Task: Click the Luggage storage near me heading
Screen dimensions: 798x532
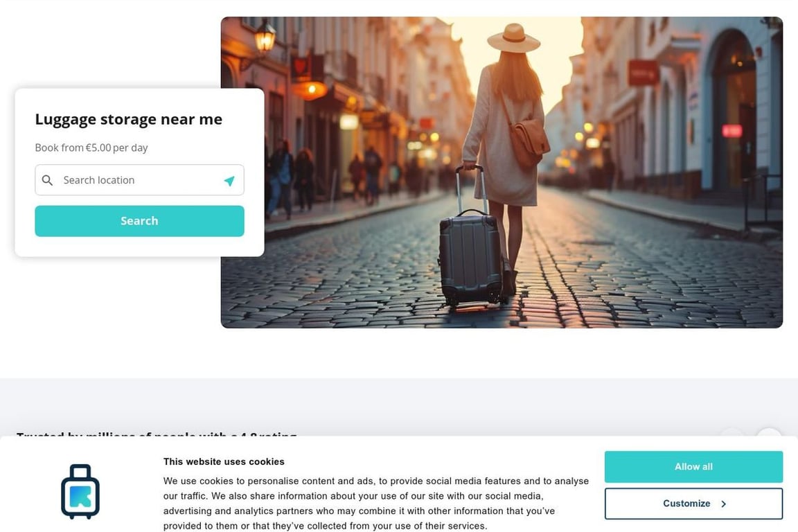Action: (x=129, y=119)
